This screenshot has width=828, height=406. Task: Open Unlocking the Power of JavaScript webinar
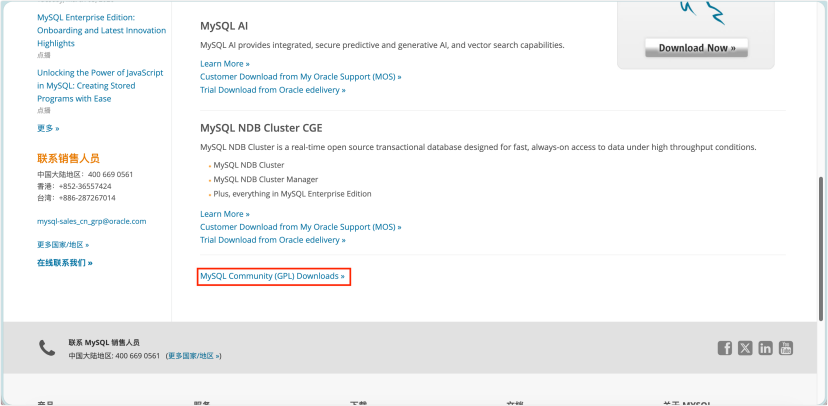[x=99, y=85]
